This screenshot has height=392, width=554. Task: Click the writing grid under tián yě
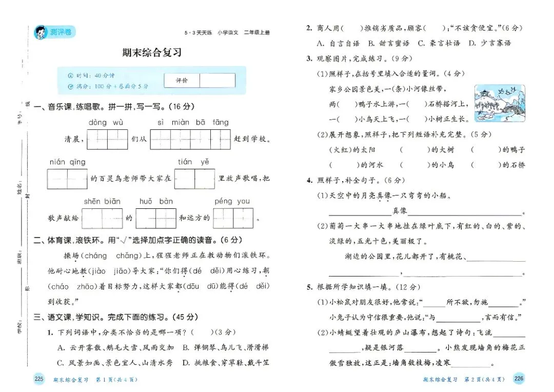point(195,179)
